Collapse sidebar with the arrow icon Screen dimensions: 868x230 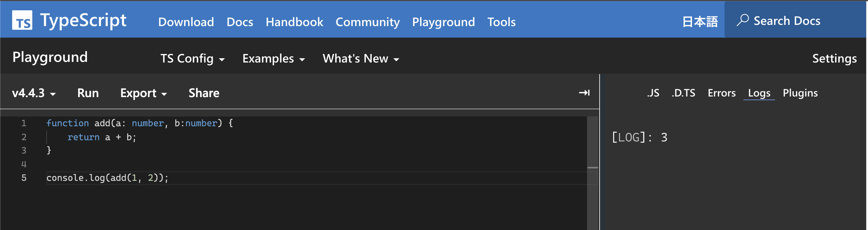coord(584,93)
